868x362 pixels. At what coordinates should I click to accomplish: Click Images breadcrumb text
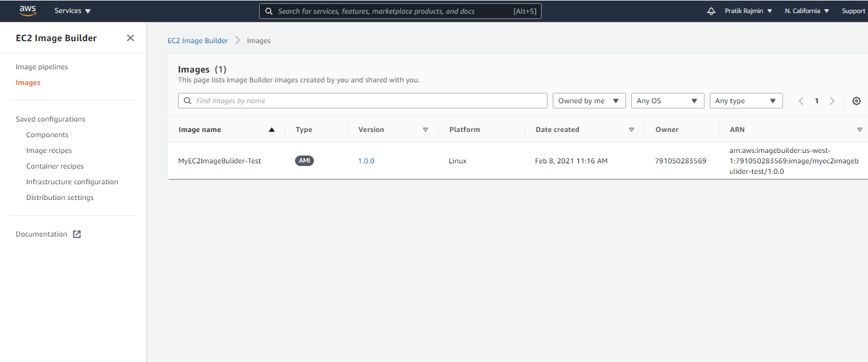258,41
